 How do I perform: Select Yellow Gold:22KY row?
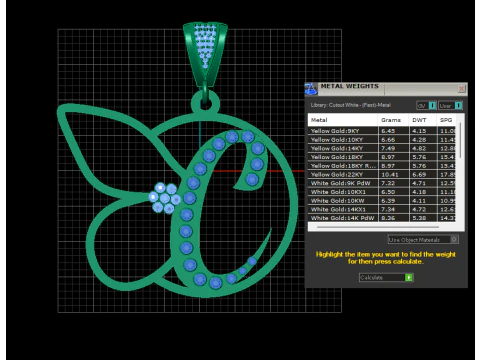pos(381,174)
